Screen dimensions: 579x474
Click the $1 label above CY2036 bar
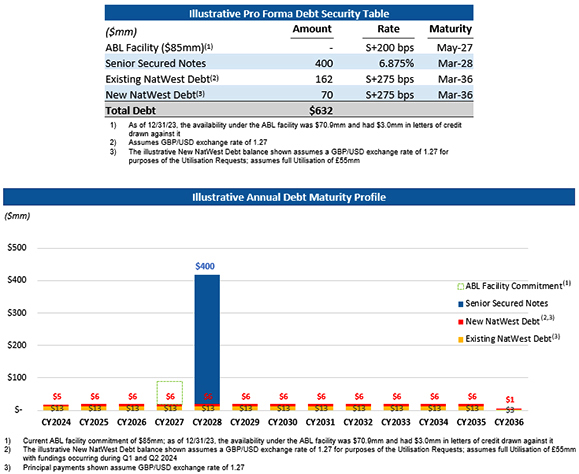tap(510, 399)
